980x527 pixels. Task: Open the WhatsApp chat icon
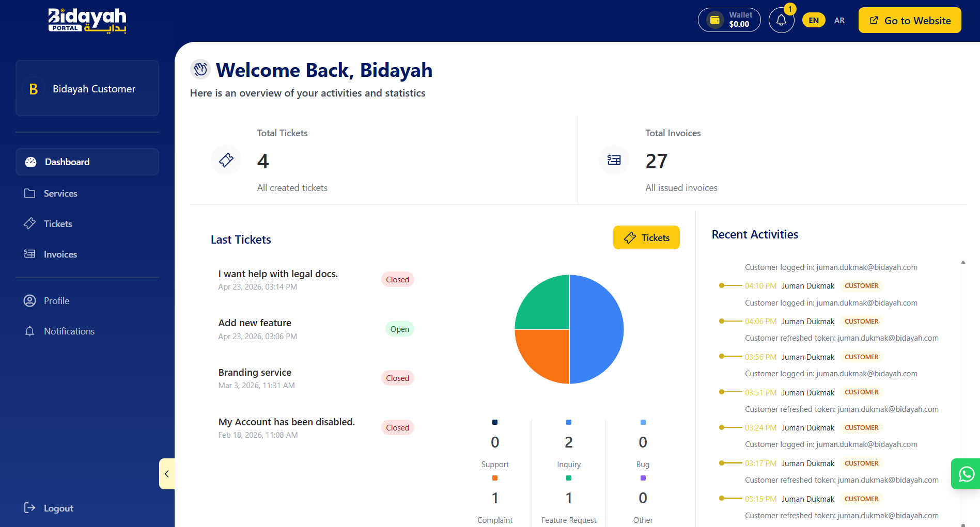coord(966,473)
